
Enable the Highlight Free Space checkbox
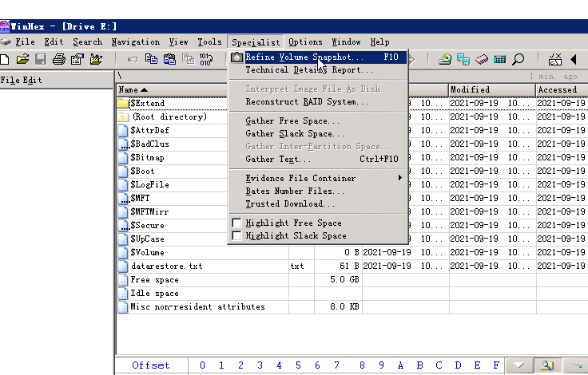click(236, 223)
